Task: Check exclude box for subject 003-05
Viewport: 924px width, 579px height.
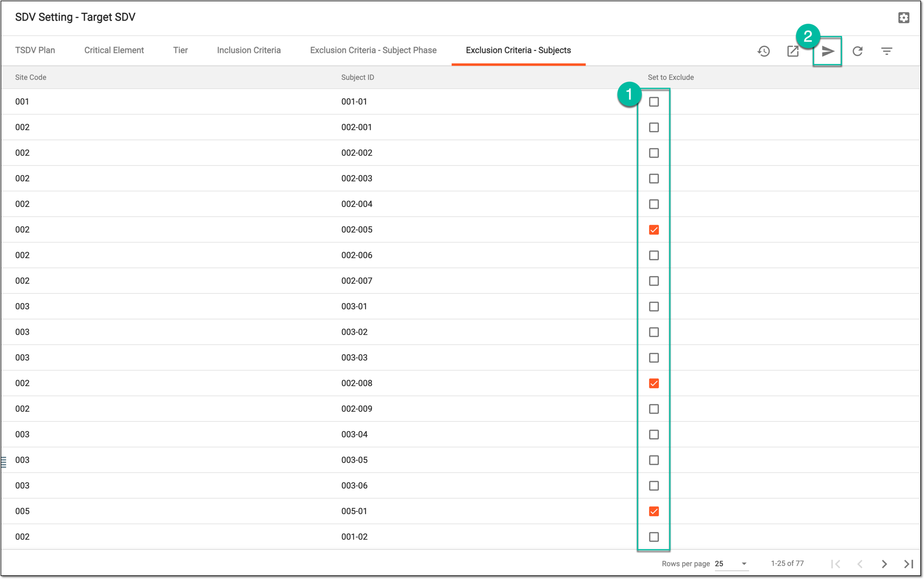Action: point(654,460)
